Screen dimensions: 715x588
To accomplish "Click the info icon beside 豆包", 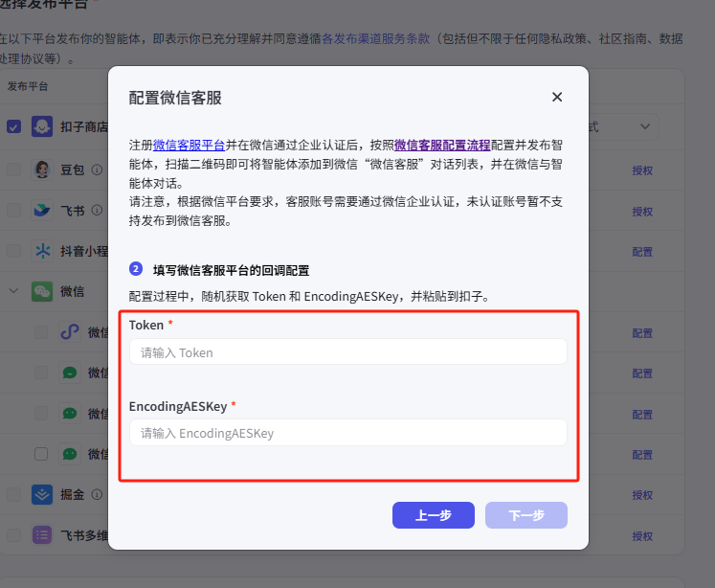I will pos(97,170).
